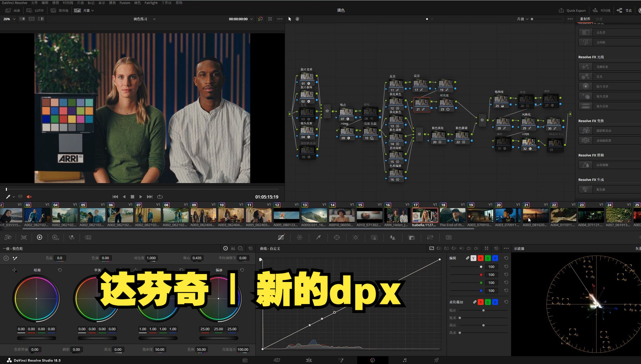Toggle auto balance A button

pos(6,258)
